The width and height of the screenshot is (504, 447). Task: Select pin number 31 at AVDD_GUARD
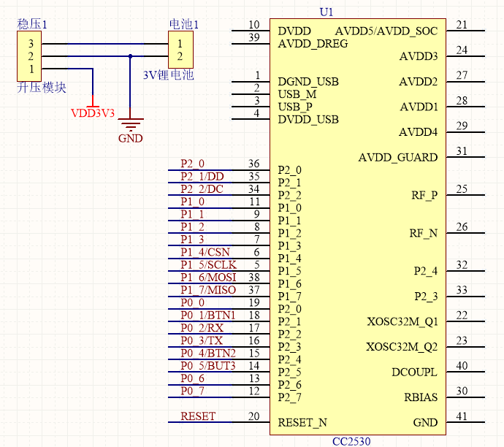(462, 151)
